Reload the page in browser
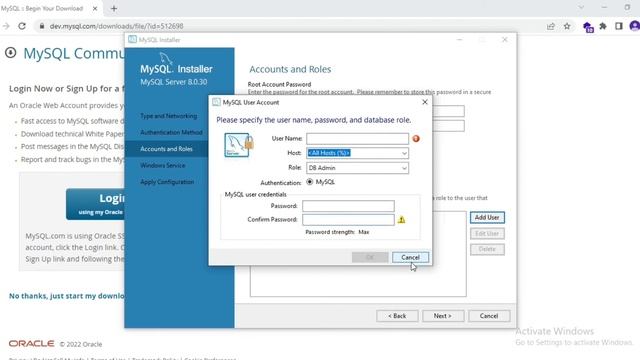640x360 pixels. click(22, 26)
